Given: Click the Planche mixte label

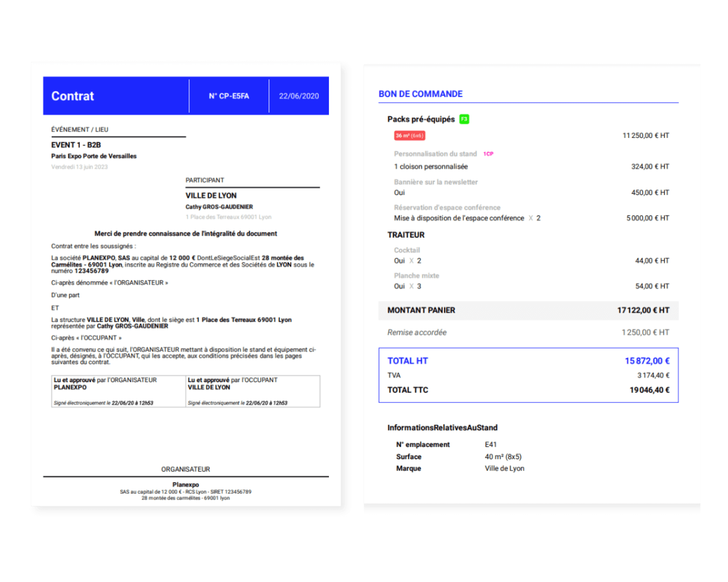Looking at the screenshot, I should pos(416,276).
